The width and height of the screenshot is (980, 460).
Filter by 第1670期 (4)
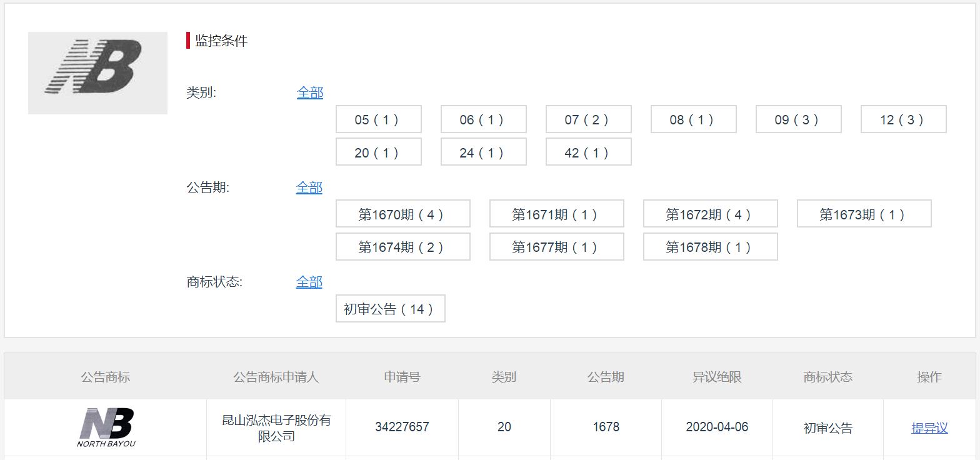(x=403, y=214)
